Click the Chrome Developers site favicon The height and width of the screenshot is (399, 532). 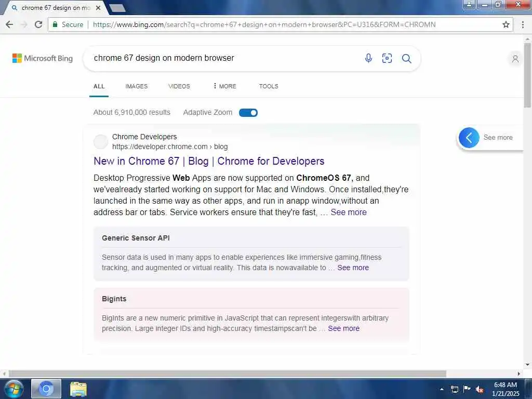coord(101,141)
